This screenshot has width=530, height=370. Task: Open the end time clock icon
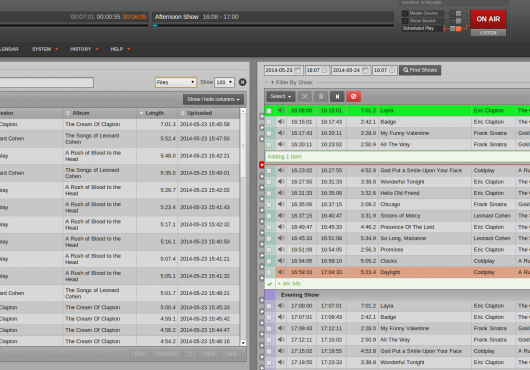point(392,70)
